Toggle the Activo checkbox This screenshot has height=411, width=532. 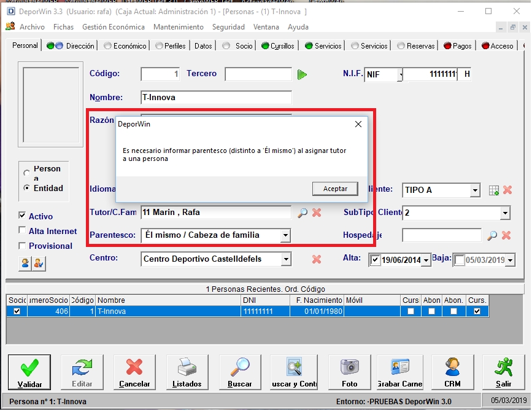(22, 216)
